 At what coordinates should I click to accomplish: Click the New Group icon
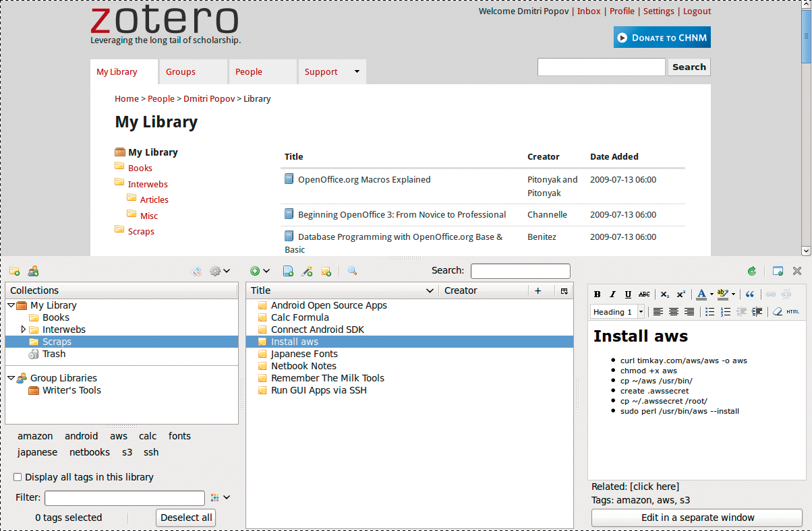point(33,271)
